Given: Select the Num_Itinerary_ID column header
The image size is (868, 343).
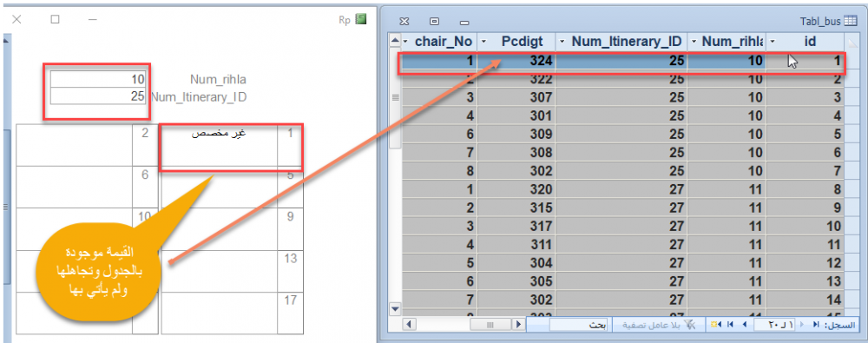Looking at the screenshot, I should click(621, 42).
